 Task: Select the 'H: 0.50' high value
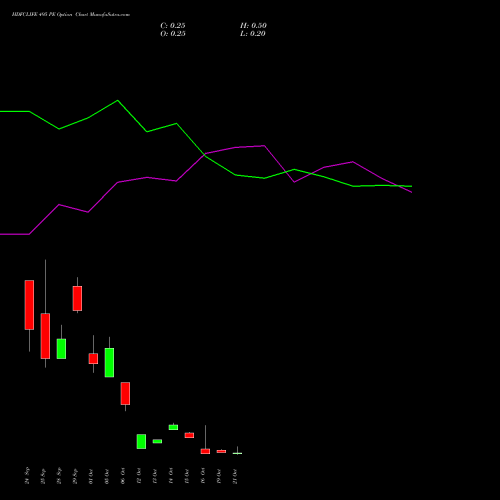point(253,26)
